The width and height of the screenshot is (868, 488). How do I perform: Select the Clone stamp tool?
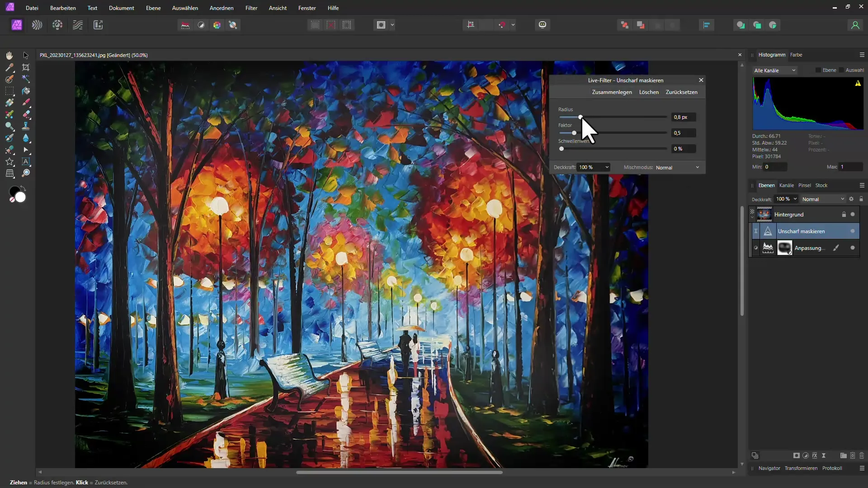tap(26, 126)
